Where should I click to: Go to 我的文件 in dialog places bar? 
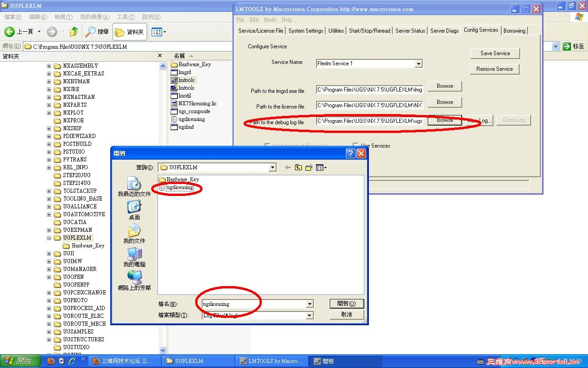coord(134,234)
